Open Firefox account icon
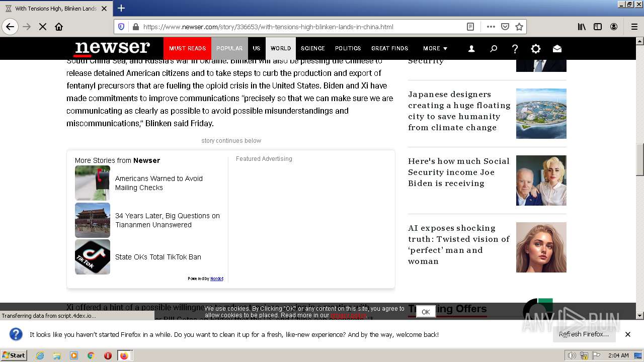 [x=614, y=27]
